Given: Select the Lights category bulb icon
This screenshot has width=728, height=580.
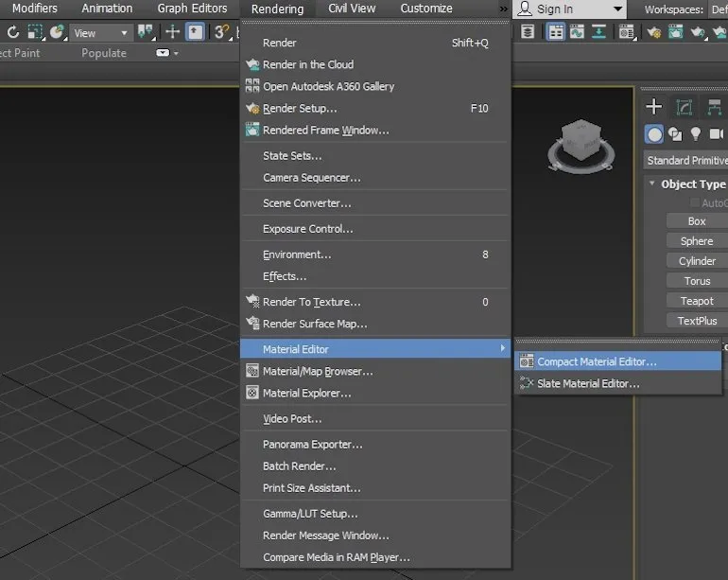Looking at the screenshot, I should [696, 134].
